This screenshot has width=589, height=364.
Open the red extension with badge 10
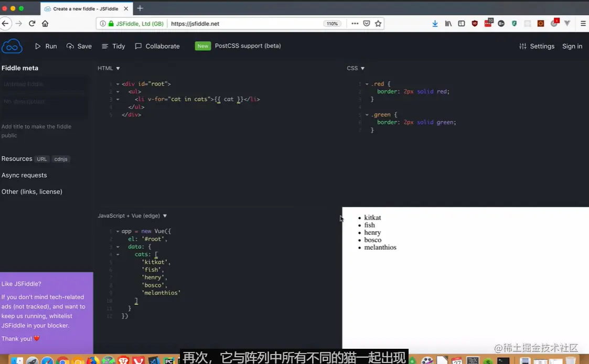(x=488, y=23)
